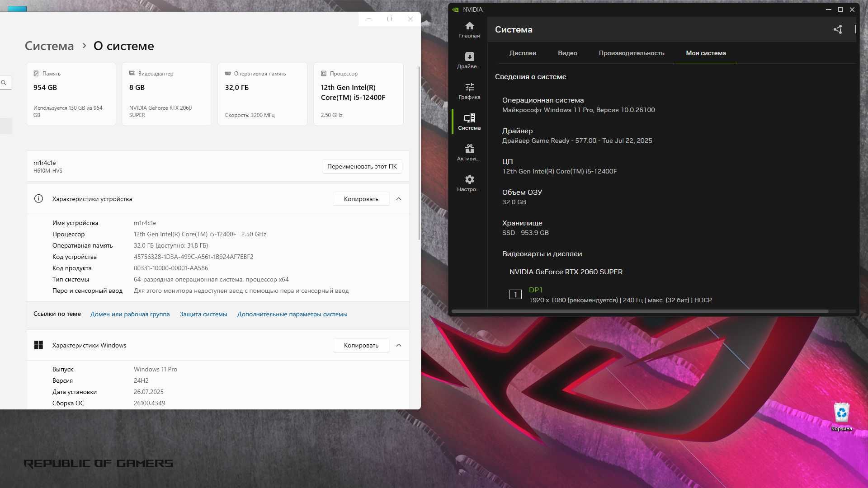
Task: Click the 1920 x 1080 resolution line
Action: [x=620, y=300]
